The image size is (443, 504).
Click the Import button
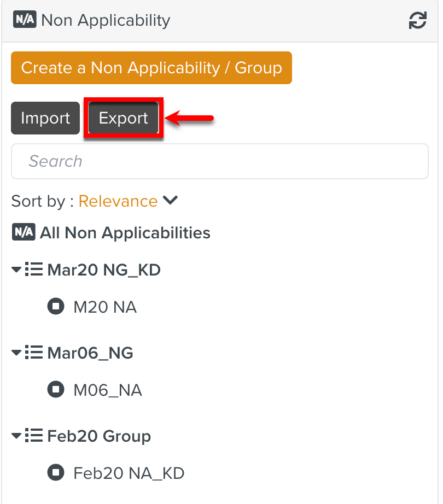[x=45, y=118]
